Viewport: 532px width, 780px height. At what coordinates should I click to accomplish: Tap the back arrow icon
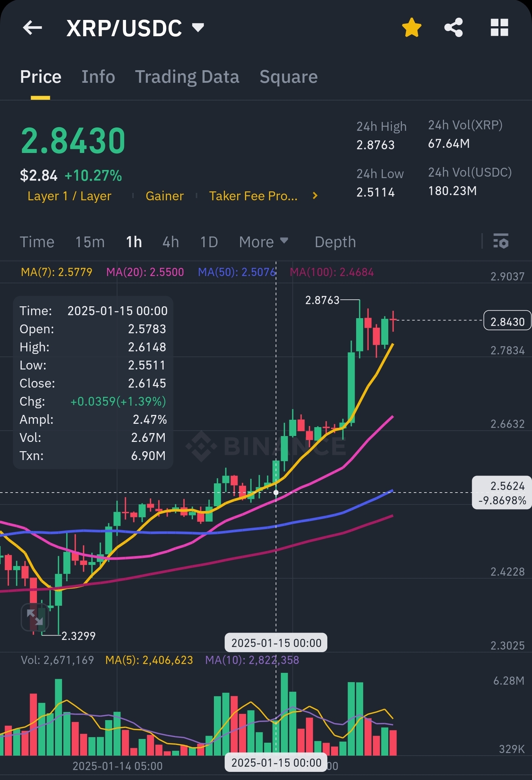(33, 28)
